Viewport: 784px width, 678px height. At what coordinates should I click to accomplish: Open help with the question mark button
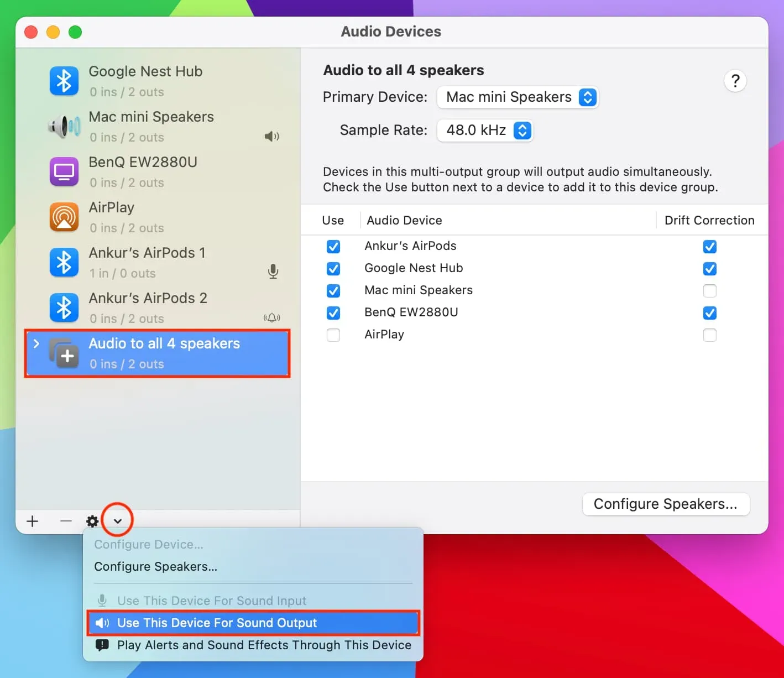(x=735, y=81)
